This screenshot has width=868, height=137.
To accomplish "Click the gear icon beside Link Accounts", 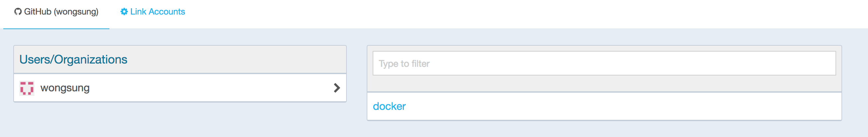I will tap(124, 12).
